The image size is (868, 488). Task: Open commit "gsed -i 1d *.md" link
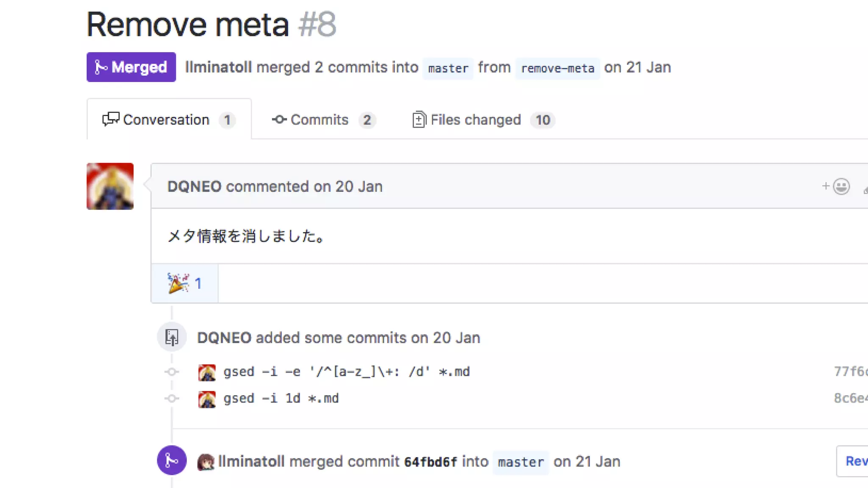pos(281,399)
